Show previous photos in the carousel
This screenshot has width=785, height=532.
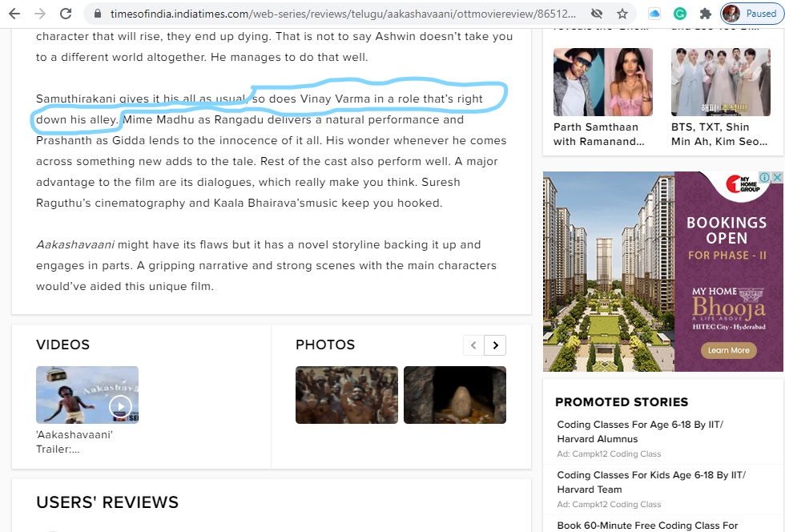coord(473,345)
